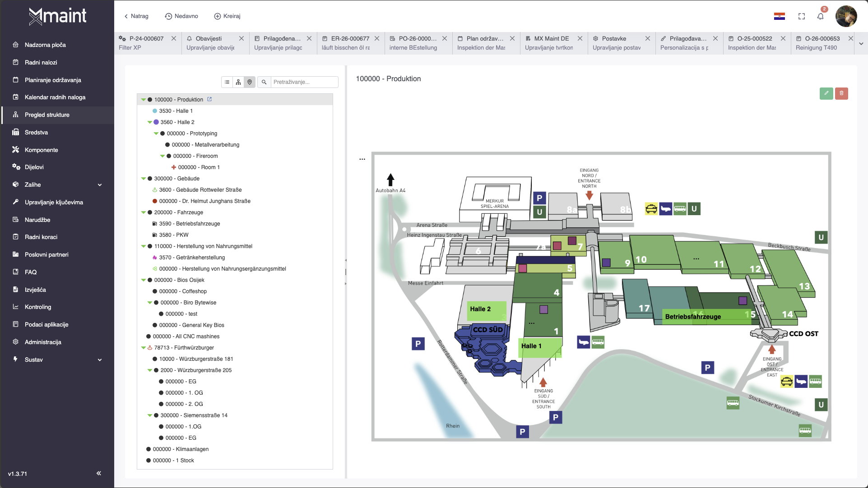Open the tabs overflow dropdown arrow

pos(861,44)
